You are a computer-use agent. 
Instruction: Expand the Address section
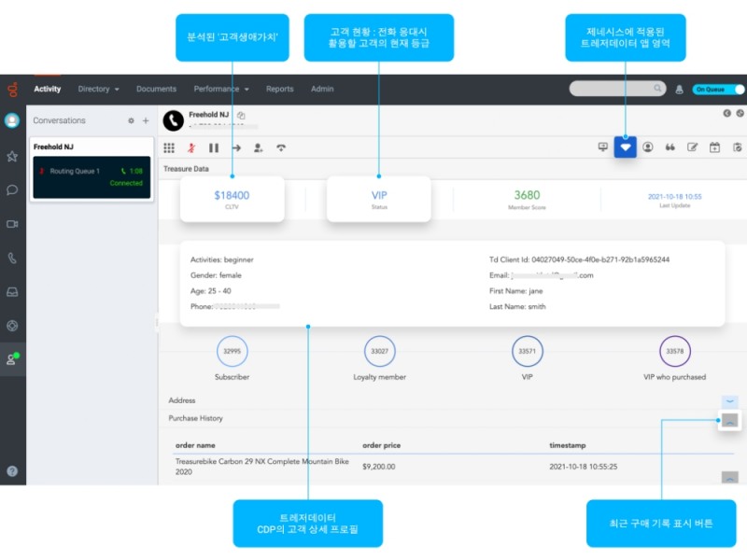729,400
